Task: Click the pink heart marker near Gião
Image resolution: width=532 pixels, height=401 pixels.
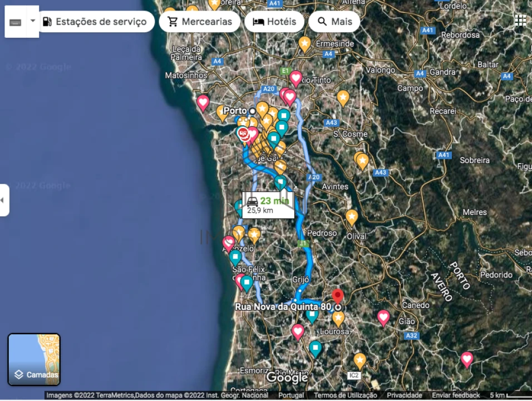Action: pyautogui.click(x=383, y=317)
